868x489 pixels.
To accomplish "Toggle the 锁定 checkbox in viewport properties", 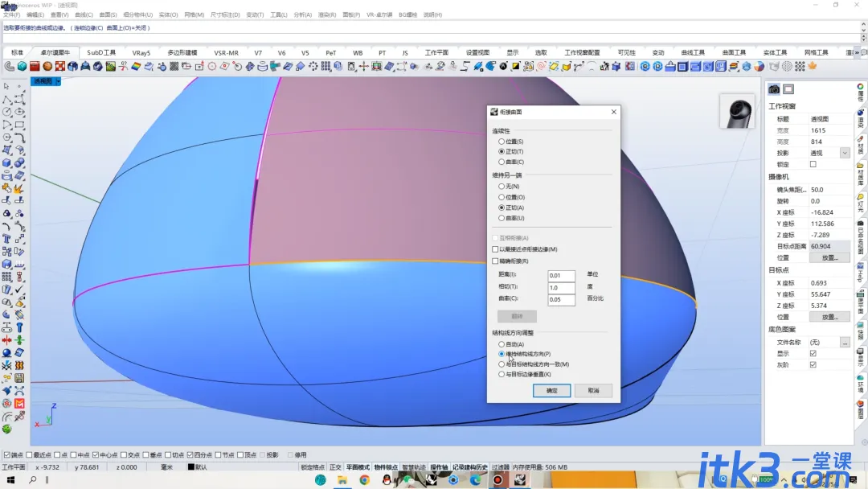I will 813,165.
